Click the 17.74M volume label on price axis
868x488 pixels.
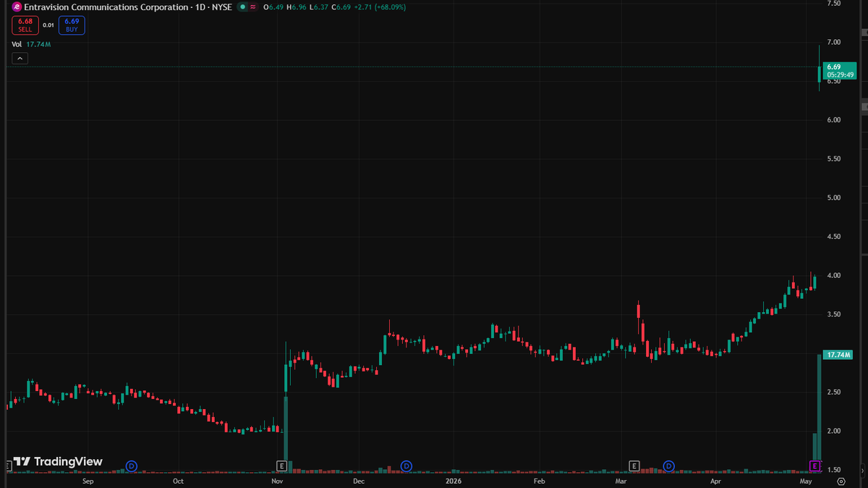click(x=838, y=355)
